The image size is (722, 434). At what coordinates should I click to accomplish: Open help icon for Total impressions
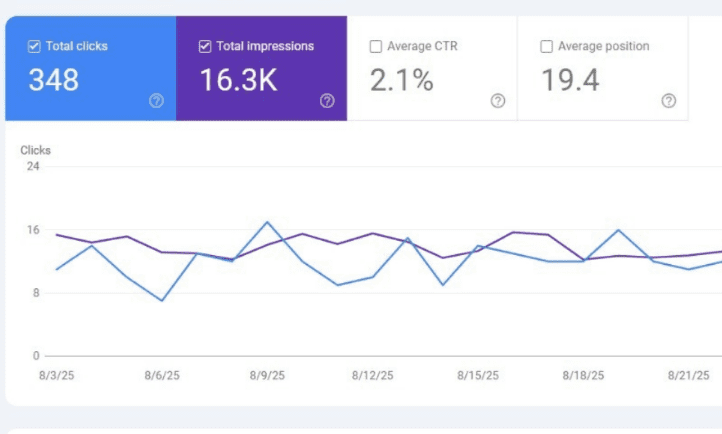(327, 100)
